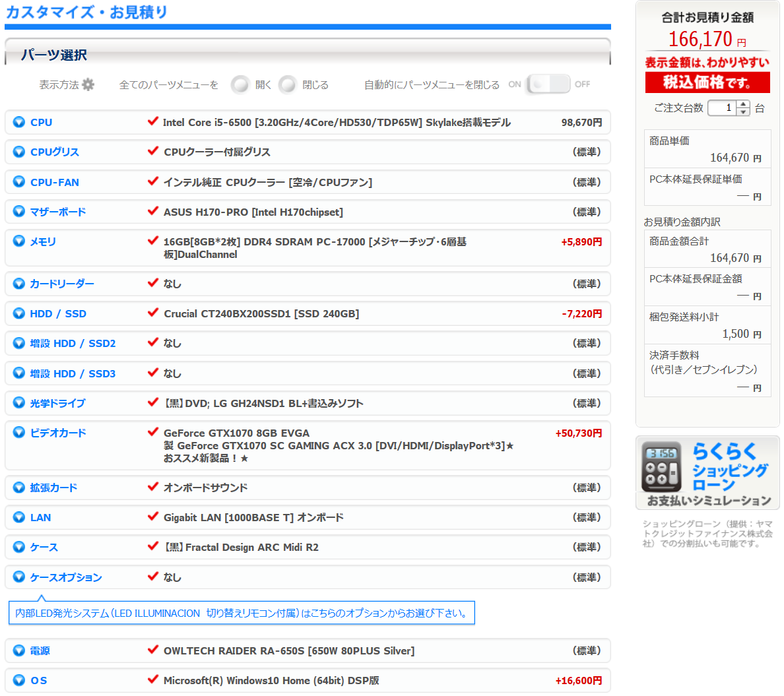Toggle the auto-close parts menu ON/OFF switch
The width and height of the screenshot is (784, 696).
548,84
